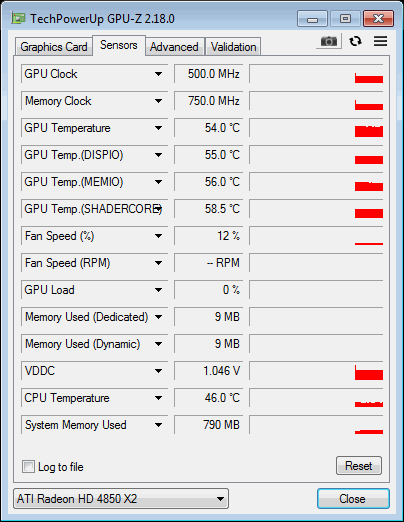The image size is (404, 522).
Task: Go to the Validation tab
Action: [x=233, y=47]
